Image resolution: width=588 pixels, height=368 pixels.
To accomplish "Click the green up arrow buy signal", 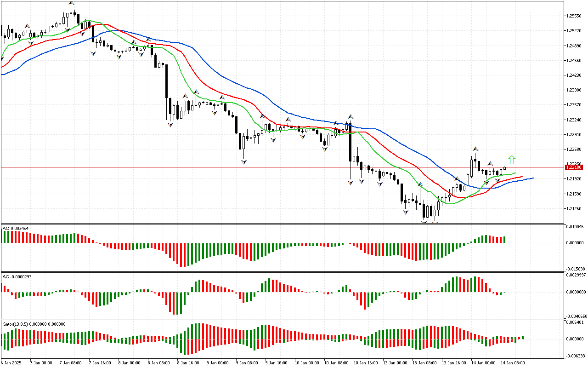I will click(512, 160).
